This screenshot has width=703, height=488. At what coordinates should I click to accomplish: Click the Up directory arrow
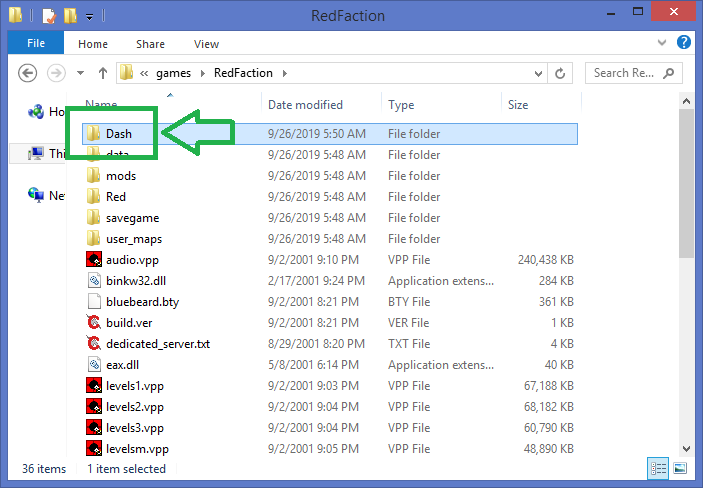click(103, 73)
